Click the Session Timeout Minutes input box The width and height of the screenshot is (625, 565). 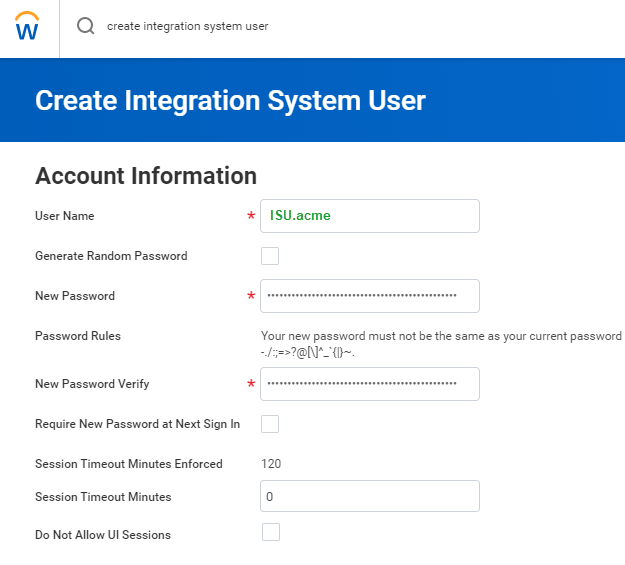(x=370, y=496)
